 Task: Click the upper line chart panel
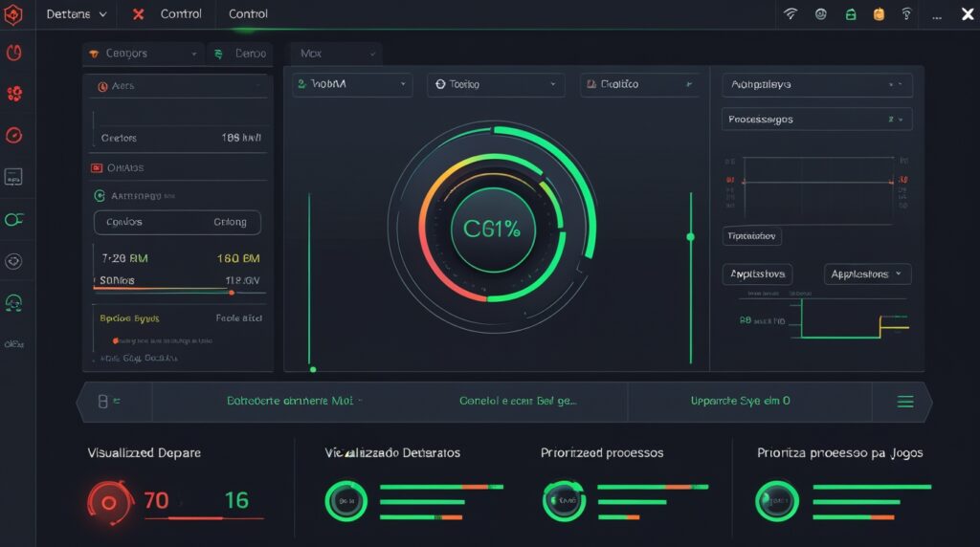817,187
